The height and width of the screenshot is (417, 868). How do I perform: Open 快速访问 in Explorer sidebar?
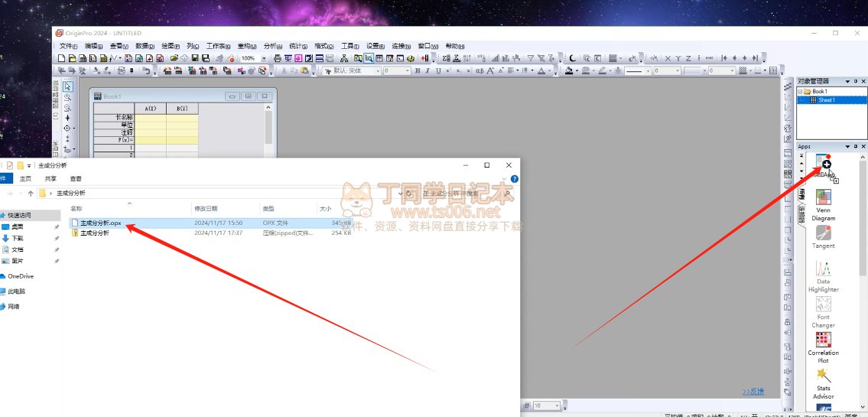pos(19,215)
